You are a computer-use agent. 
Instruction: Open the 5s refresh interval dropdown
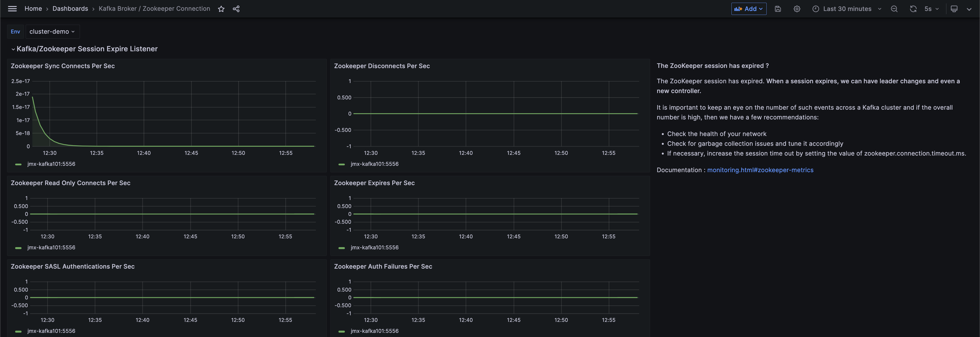coord(932,9)
